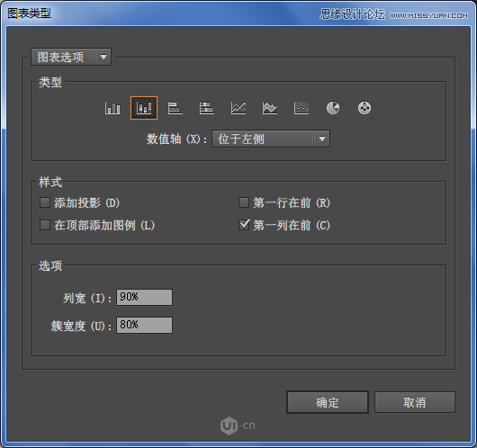Select the scatter graph type icon
Viewport: 477px width, 448px height.
click(301, 108)
